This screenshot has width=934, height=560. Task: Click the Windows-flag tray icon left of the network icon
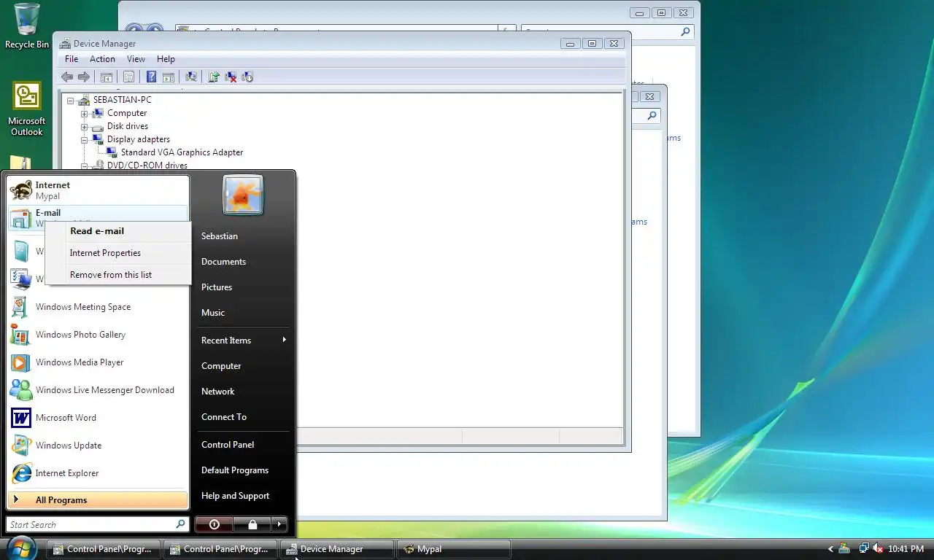click(x=844, y=549)
